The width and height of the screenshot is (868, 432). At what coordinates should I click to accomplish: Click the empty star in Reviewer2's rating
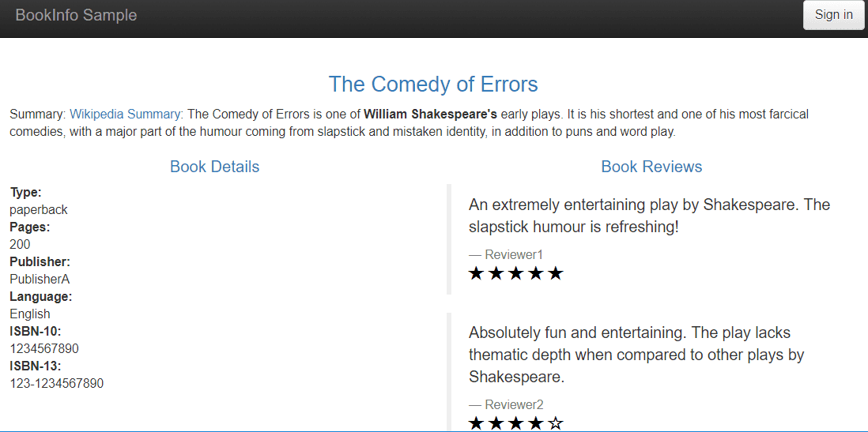point(555,424)
